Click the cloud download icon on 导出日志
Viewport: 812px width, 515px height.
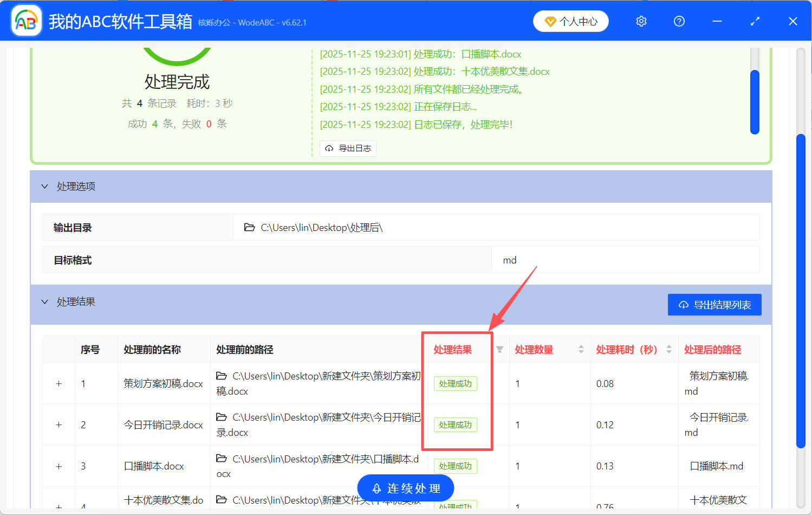click(x=330, y=148)
